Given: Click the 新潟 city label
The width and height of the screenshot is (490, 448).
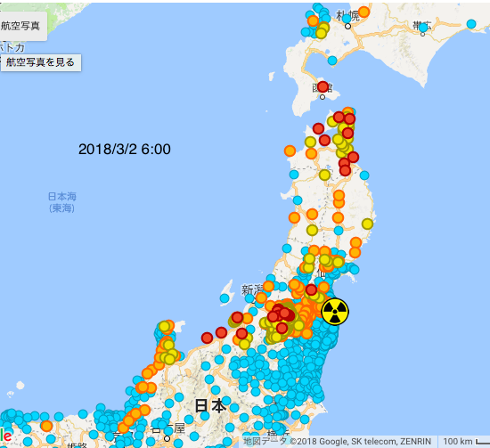Looking at the screenshot, I should (x=252, y=290).
